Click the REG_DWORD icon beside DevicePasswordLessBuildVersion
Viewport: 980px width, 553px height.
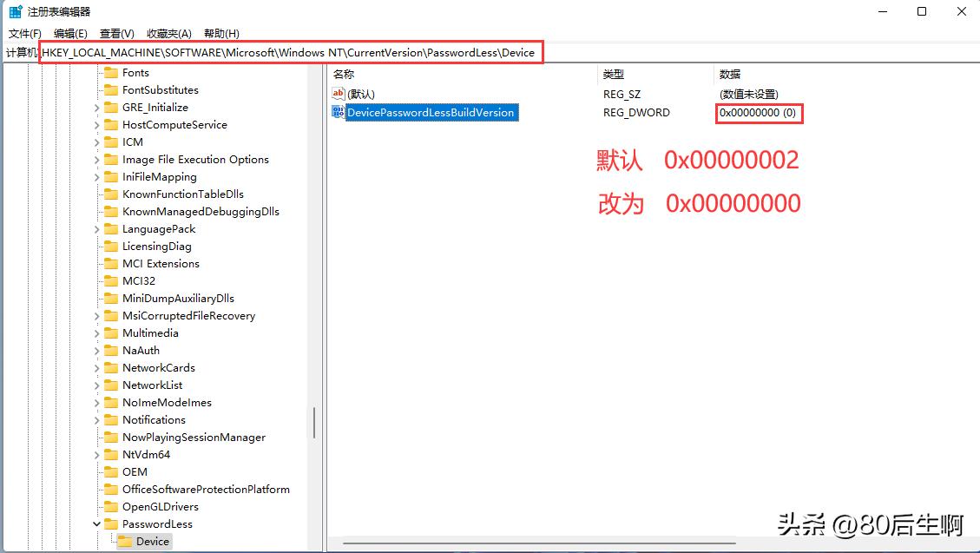pos(338,112)
